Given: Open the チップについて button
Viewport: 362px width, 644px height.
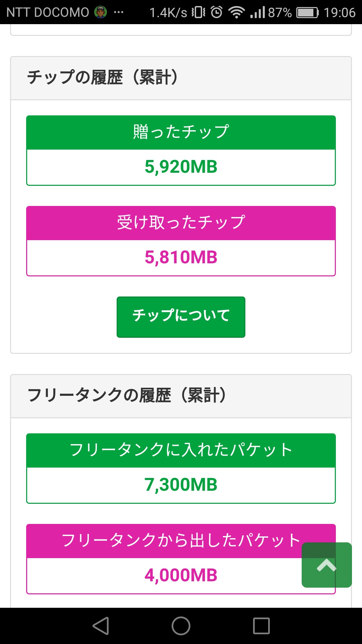Looking at the screenshot, I should 181,317.
